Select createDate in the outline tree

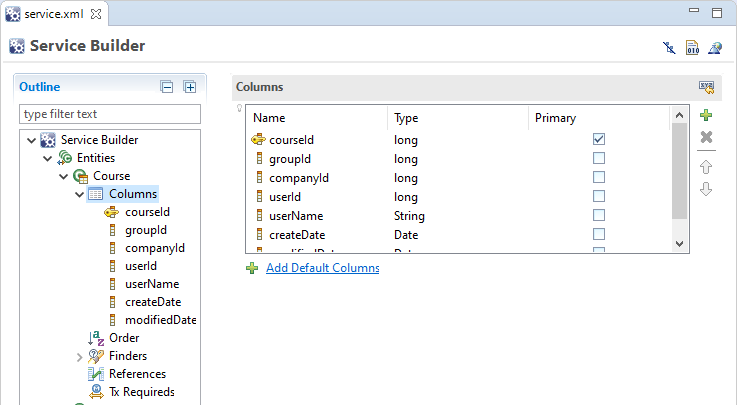point(153,302)
